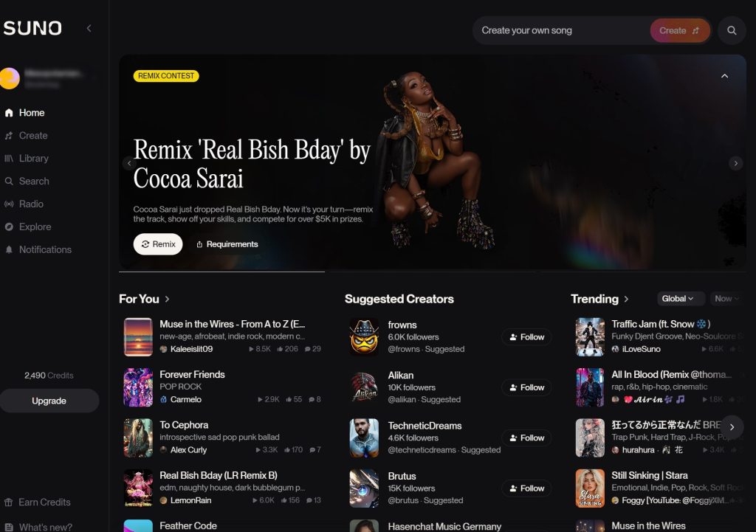Image resolution: width=756 pixels, height=532 pixels.
Task: Select the Home item in sidebar
Action: pos(31,112)
